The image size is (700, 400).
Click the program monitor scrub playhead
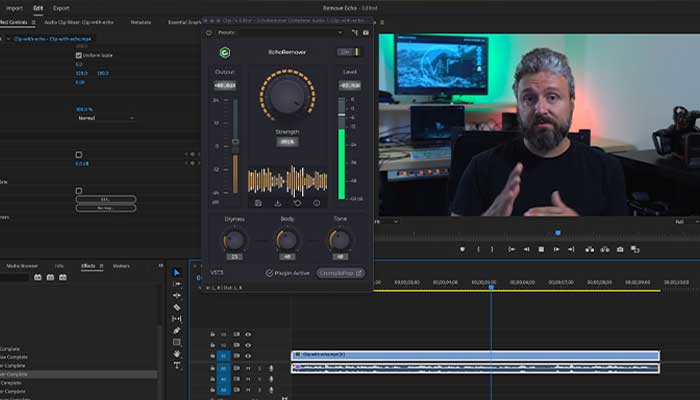point(558,233)
